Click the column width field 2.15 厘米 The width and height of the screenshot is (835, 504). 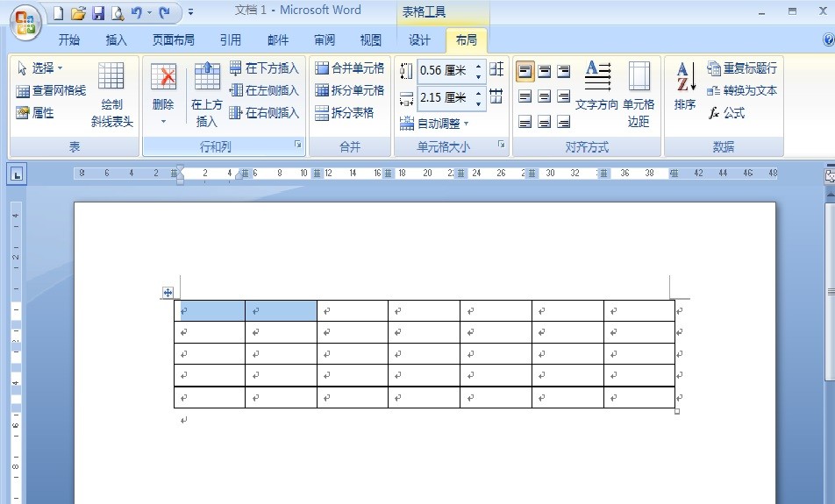pyautogui.click(x=445, y=98)
